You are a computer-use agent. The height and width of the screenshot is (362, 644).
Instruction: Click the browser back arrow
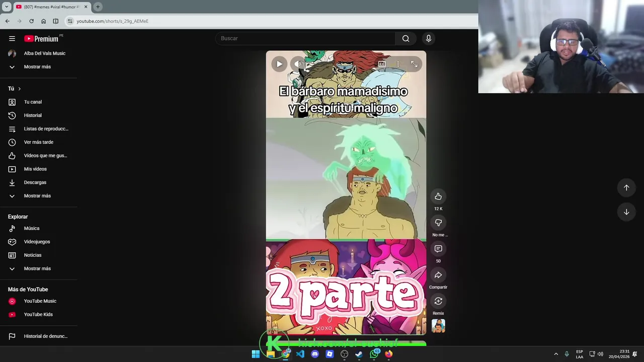[7, 21]
